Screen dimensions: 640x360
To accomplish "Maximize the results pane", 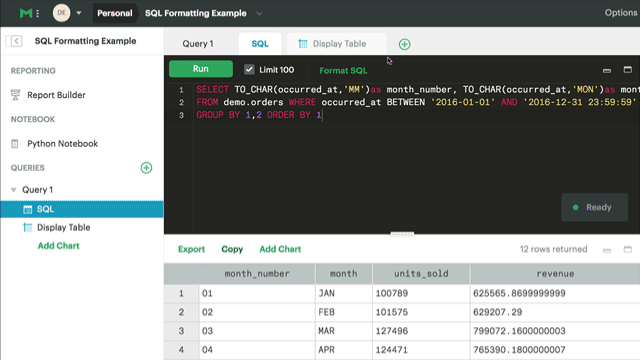I will tap(627, 249).
